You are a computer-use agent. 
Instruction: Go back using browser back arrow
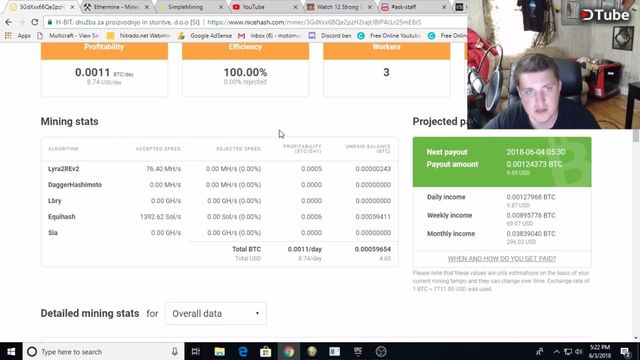[9, 22]
